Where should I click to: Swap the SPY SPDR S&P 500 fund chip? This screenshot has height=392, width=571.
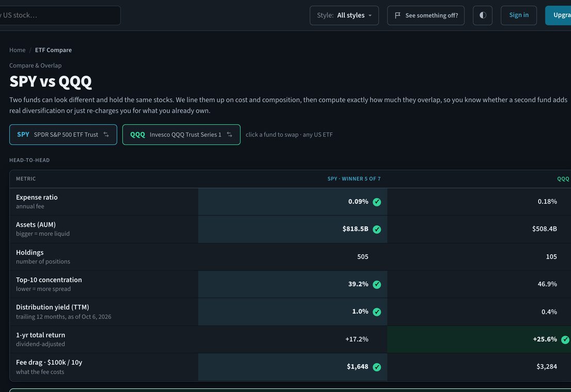[63, 135]
